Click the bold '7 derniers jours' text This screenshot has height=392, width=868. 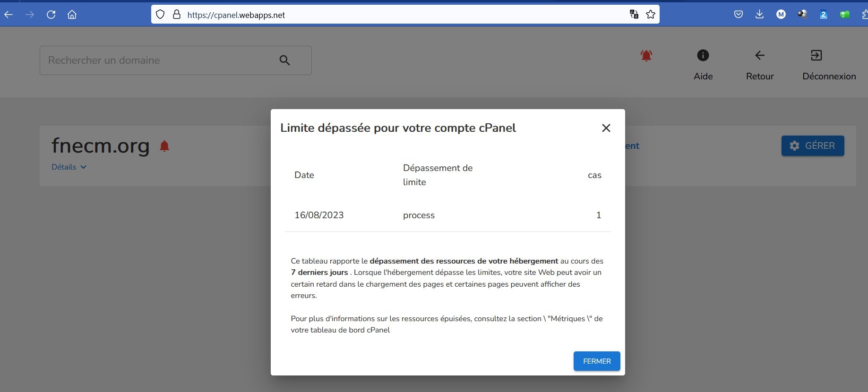[319, 273]
